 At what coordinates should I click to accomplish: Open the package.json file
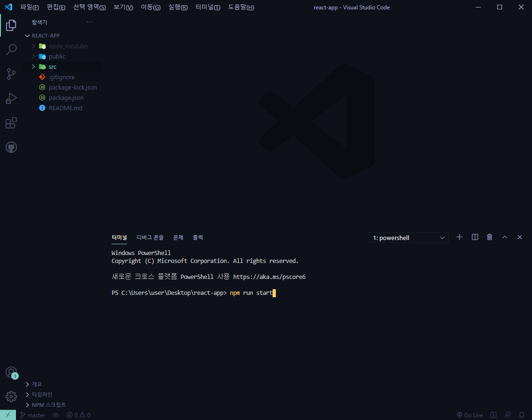[x=62, y=97]
